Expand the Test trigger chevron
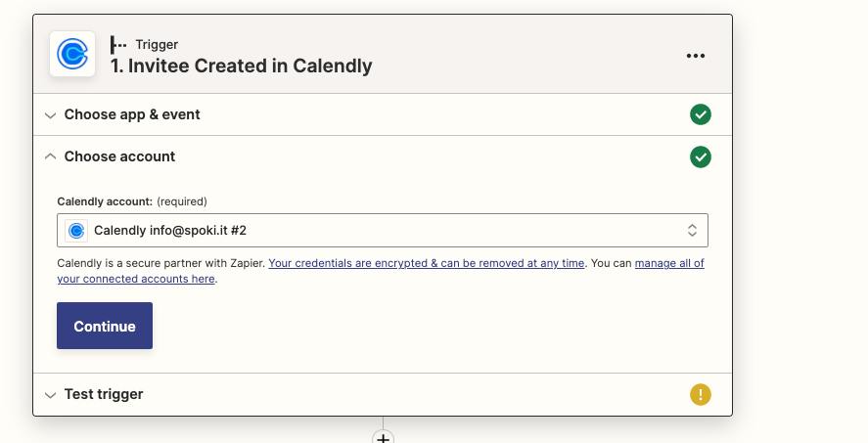Screen dimensions: 868x443 coord(51,395)
